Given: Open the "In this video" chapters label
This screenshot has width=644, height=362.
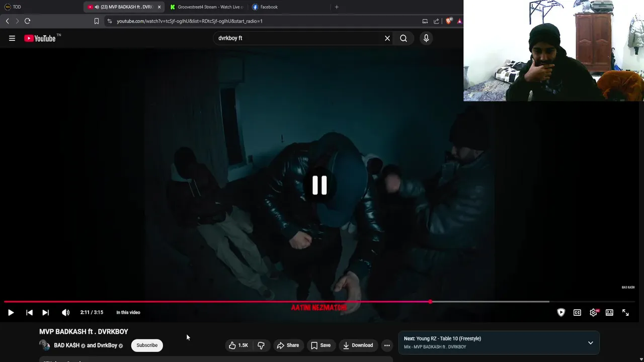Looking at the screenshot, I should click(x=128, y=312).
